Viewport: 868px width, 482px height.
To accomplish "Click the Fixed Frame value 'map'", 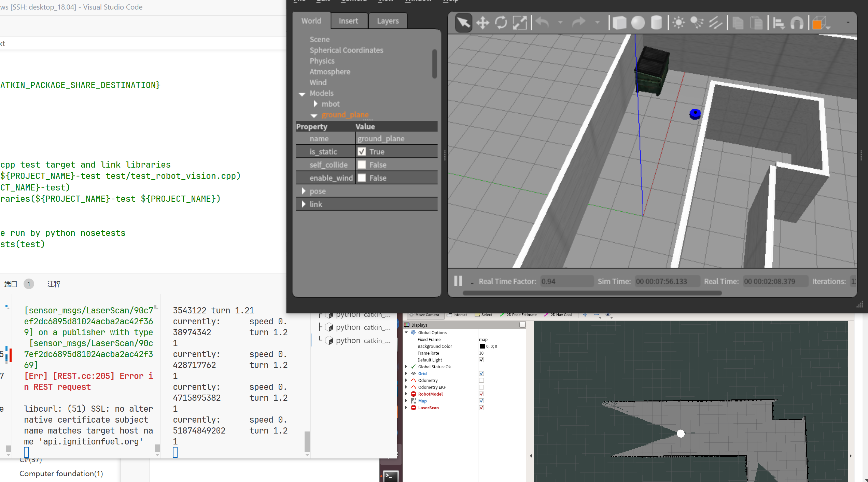I will click(x=483, y=339).
